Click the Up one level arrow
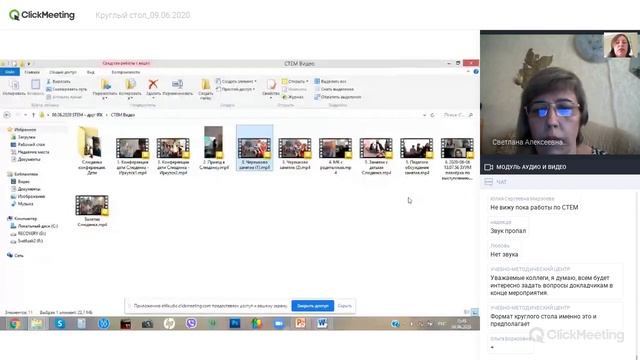 [x=33, y=115]
